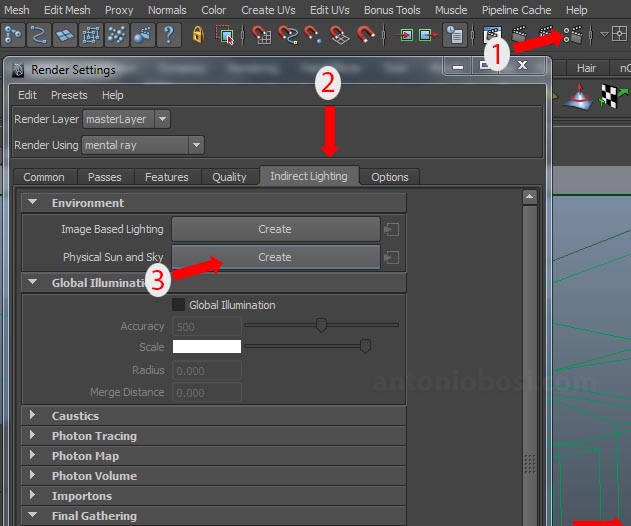
Task: Click the dynamics selection mask icon
Action: coord(117,35)
